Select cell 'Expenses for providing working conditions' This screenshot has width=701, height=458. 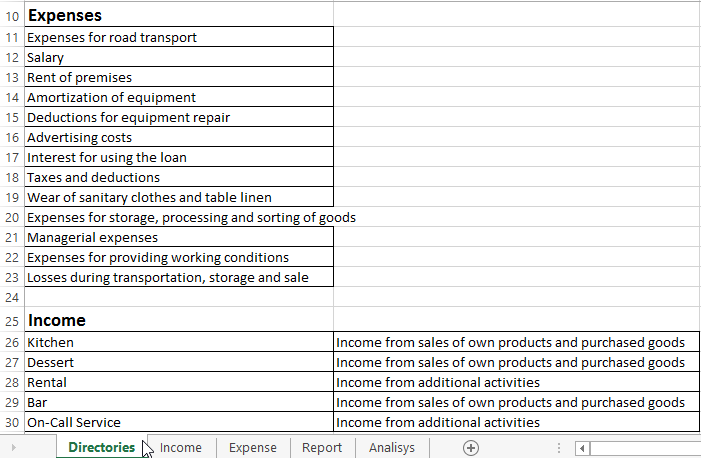click(x=179, y=257)
